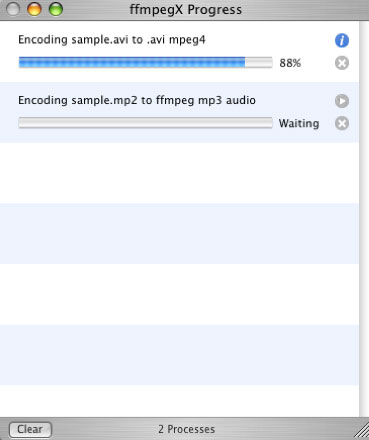Image resolution: width=369 pixels, height=440 pixels.
Task: Start the waiting sample.mp2 encoding
Action: pos(342,101)
